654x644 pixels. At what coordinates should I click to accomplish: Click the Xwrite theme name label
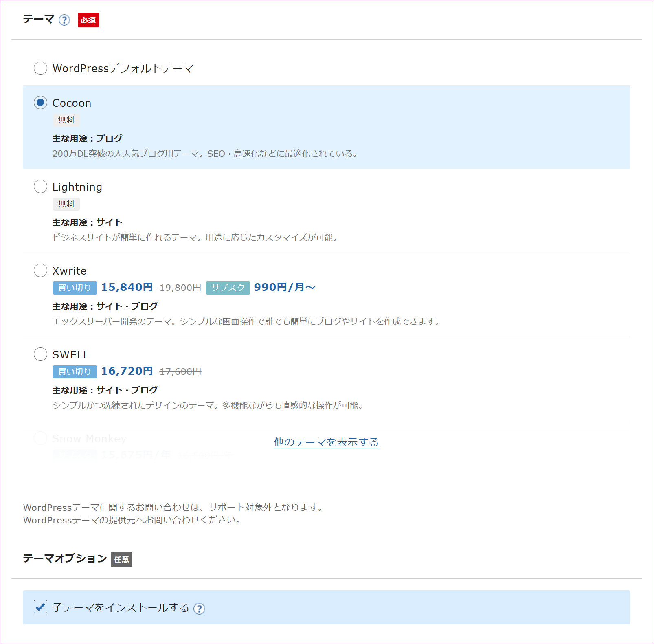pyautogui.click(x=69, y=271)
